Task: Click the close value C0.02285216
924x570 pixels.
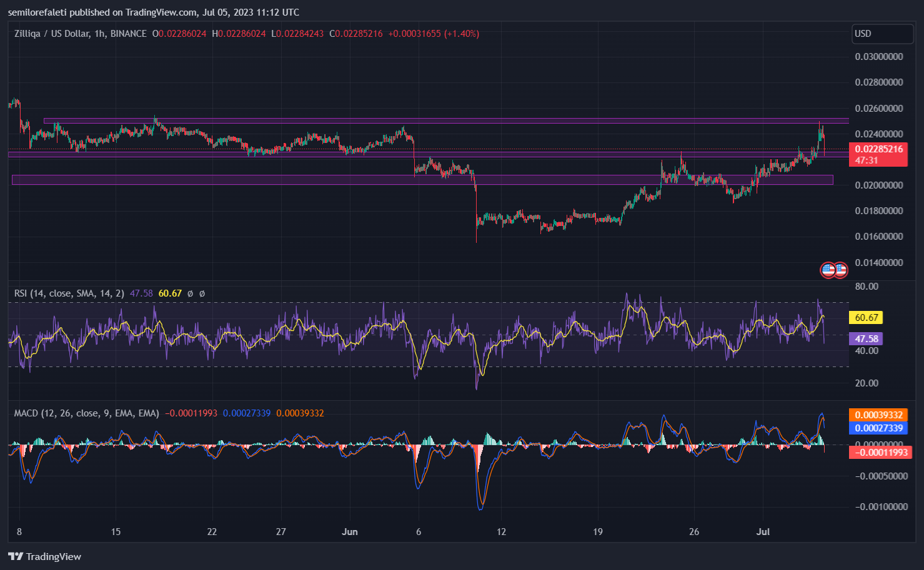Action: (x=356, y=34)
